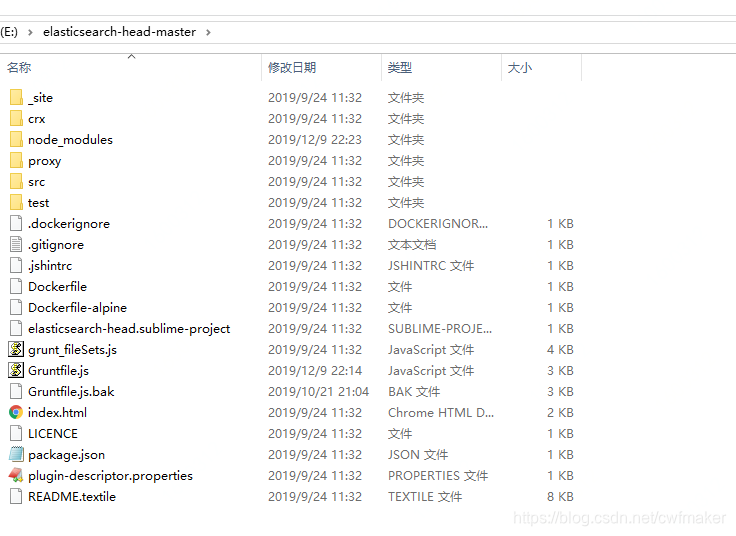Click the PROPERTIES 文件 type cell
Screen dimensions: 736x536
(x=438, y=476)
